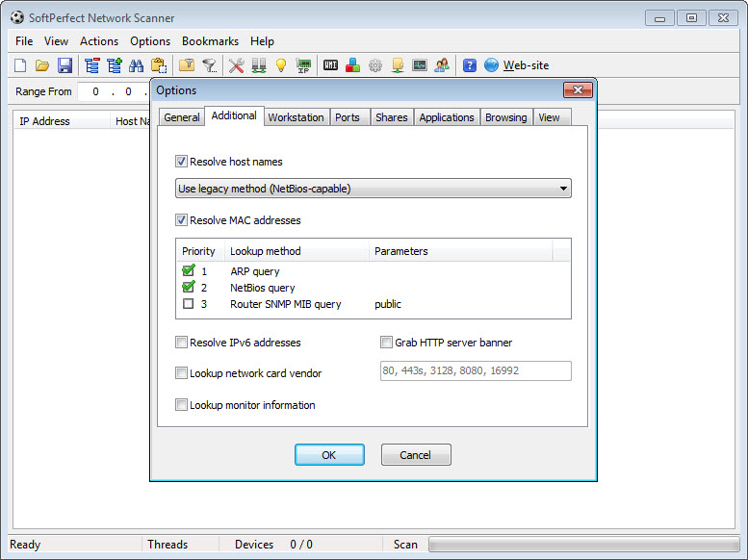Enable Grab HTTP server banner
748x560 pixels.
click(386, 342)
